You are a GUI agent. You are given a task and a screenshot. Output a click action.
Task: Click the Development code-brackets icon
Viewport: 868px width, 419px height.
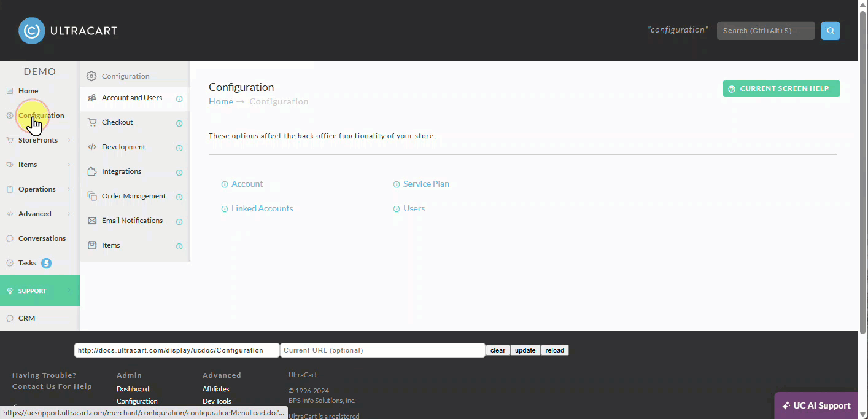[x=91, y=147]
